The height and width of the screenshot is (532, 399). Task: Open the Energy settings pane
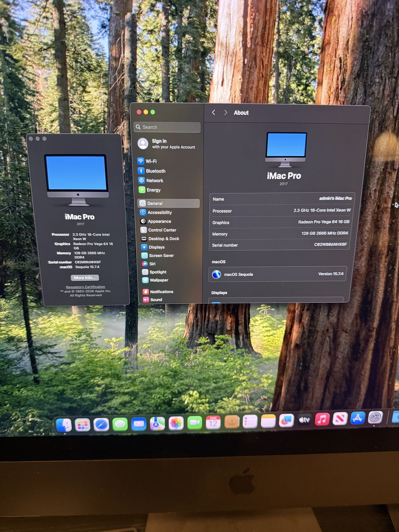[153, 190]
